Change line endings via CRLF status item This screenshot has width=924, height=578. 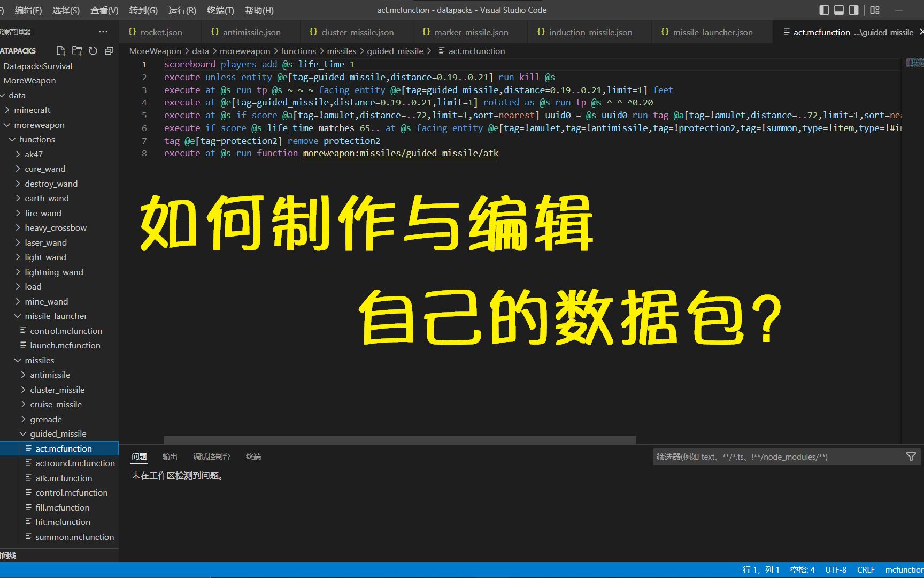coord(866,570)
